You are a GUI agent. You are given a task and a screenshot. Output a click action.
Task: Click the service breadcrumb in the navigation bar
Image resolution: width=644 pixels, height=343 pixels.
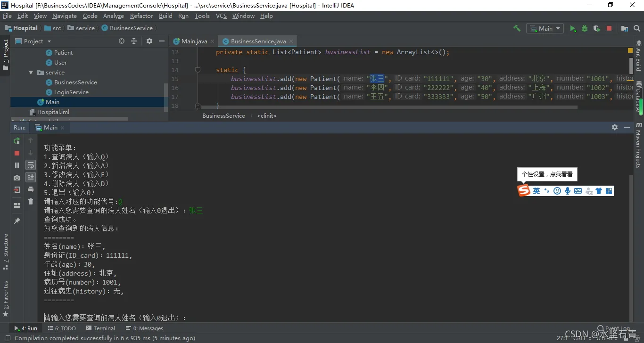(81, 28)
